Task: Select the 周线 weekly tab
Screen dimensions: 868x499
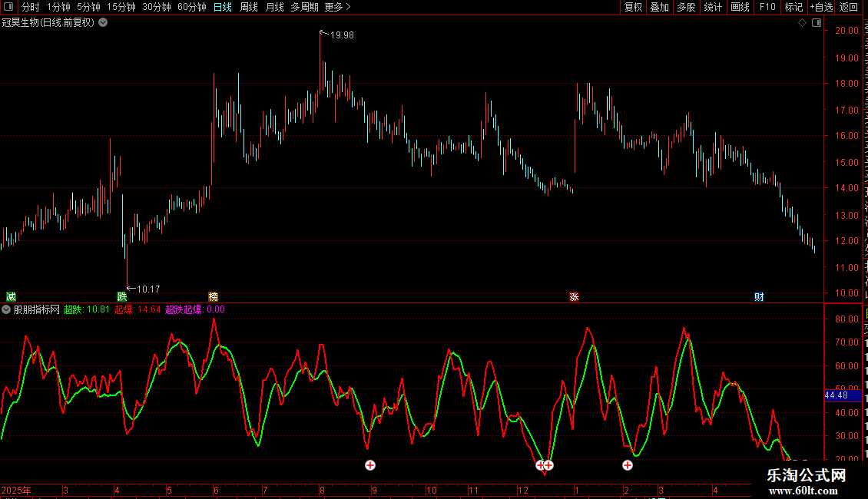Action: (249, 7)
